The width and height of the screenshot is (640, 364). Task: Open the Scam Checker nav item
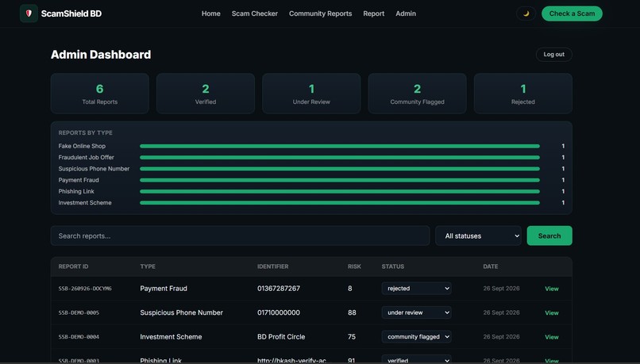tap(255, 13)
